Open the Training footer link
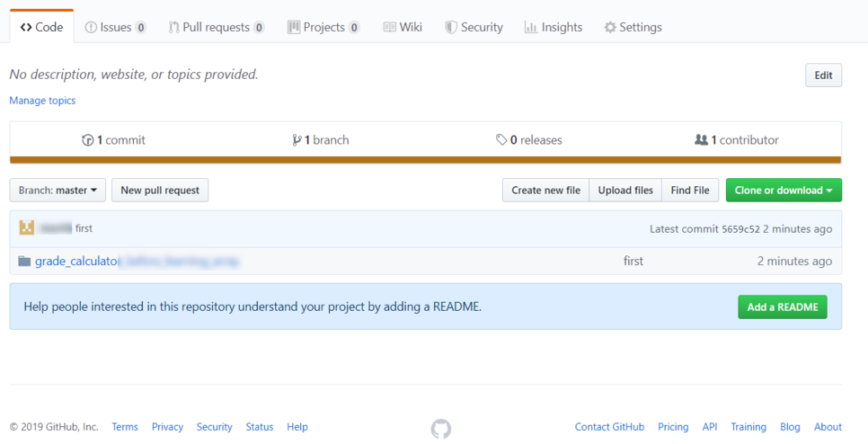Screen dimensions: 868x444 748,427
